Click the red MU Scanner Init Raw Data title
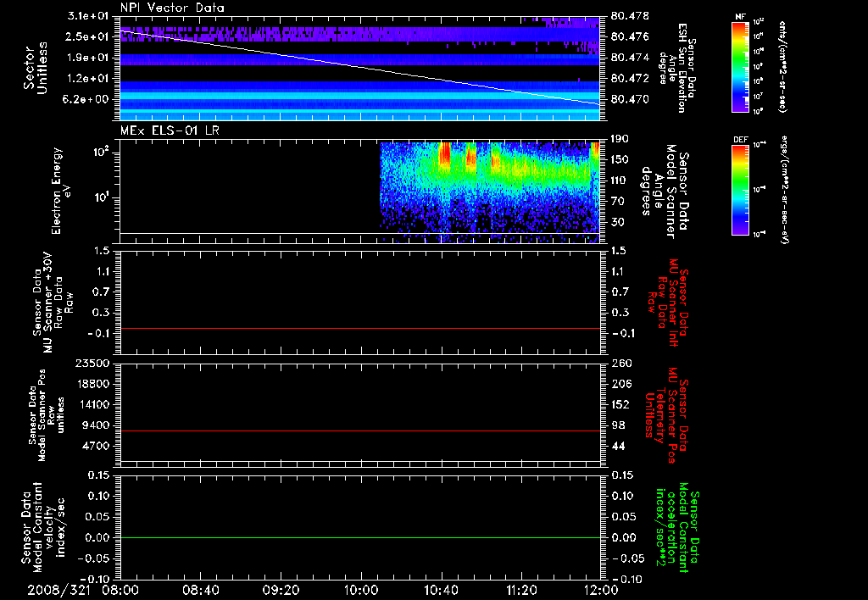 667,303
